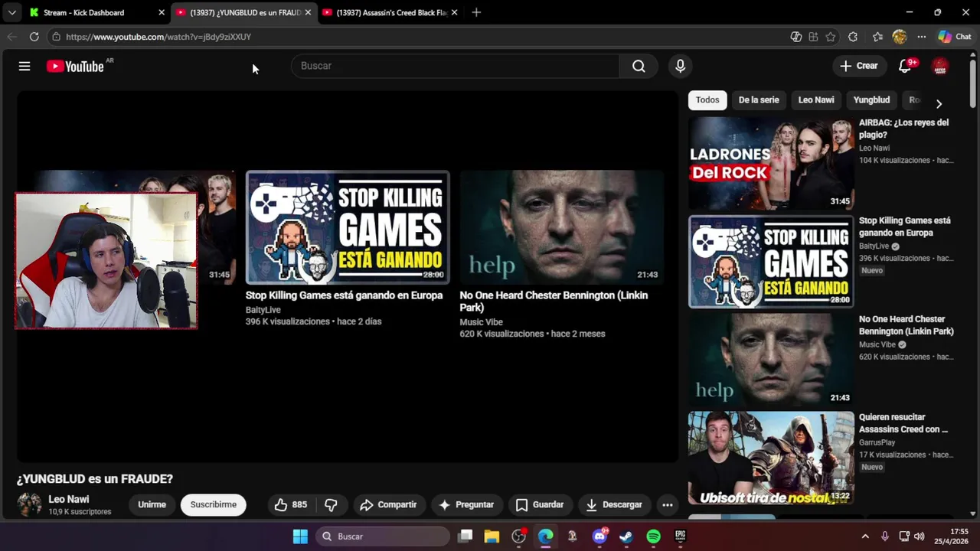
Task: Switch to the Assassin's Creed Black Flag tab
Action: pos(390,12)
